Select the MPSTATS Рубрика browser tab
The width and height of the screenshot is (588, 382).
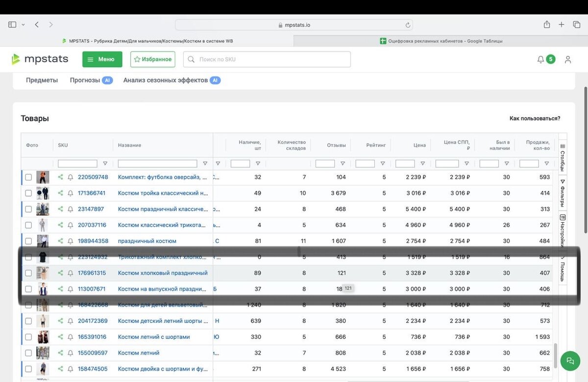[147, 41]
